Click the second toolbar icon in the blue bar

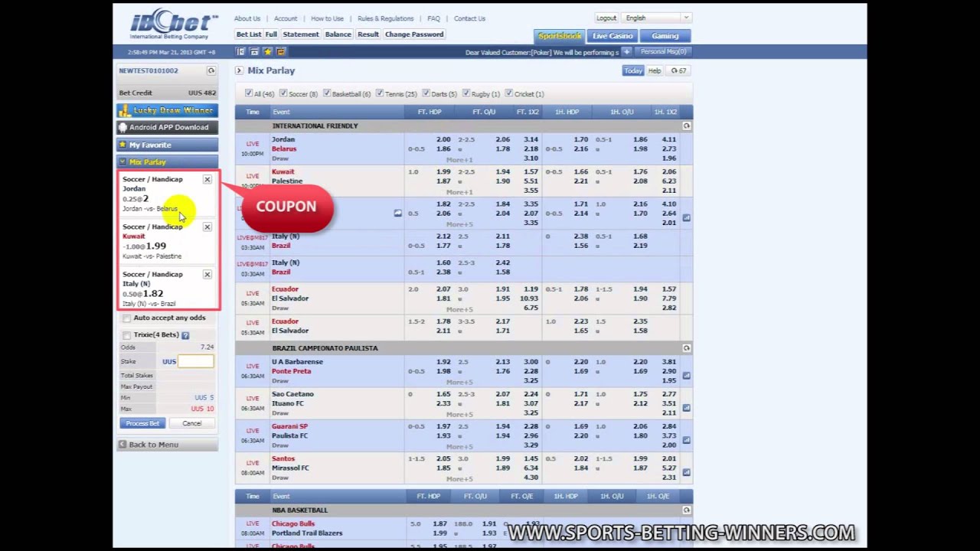[254, 51]
